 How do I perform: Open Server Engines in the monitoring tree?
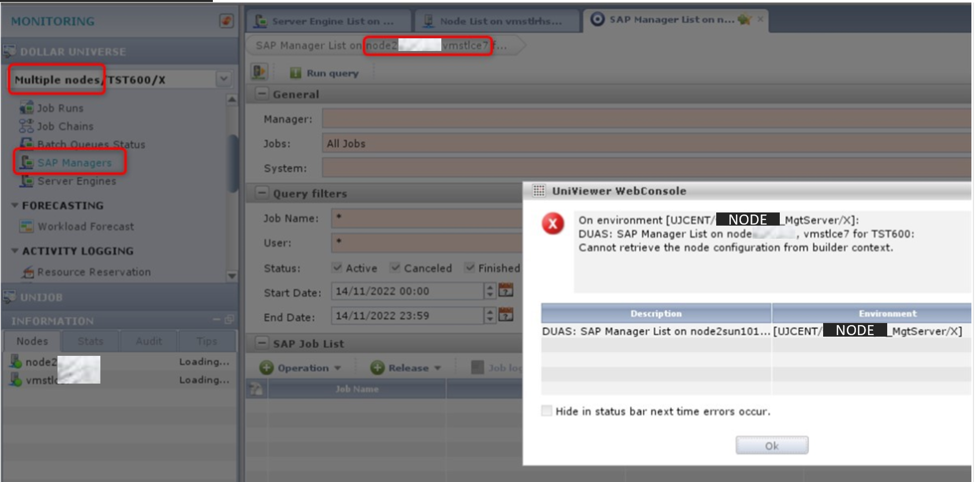point(77,181)
